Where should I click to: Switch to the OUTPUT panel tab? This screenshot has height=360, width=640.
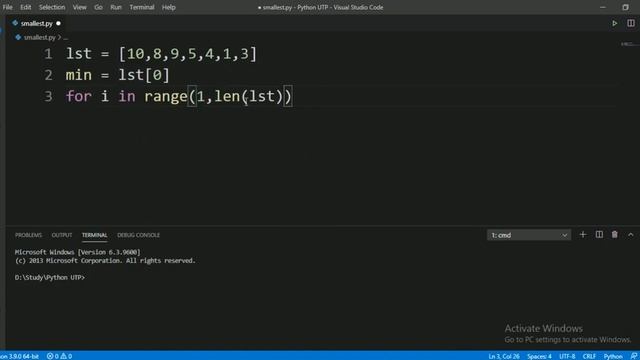point(62,235)
